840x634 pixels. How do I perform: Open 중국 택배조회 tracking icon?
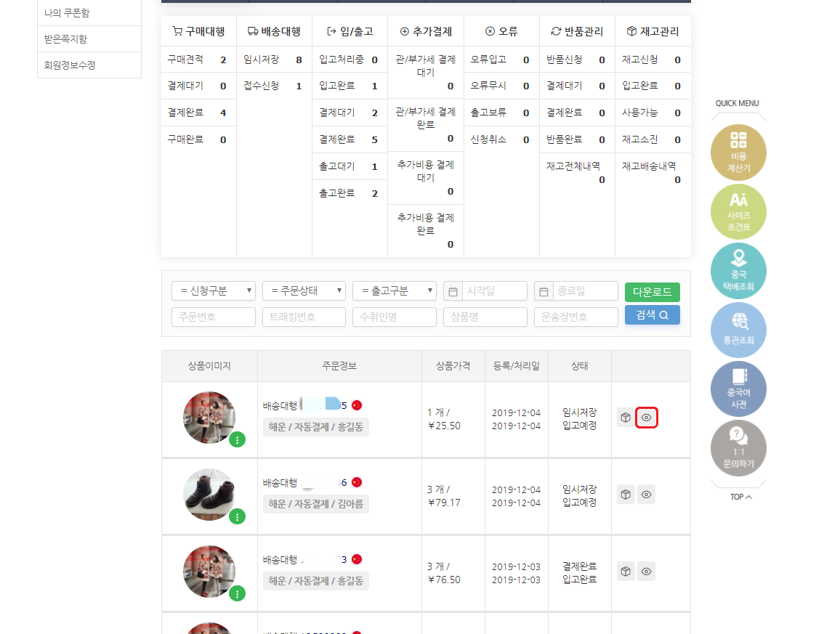click(738, 271)
